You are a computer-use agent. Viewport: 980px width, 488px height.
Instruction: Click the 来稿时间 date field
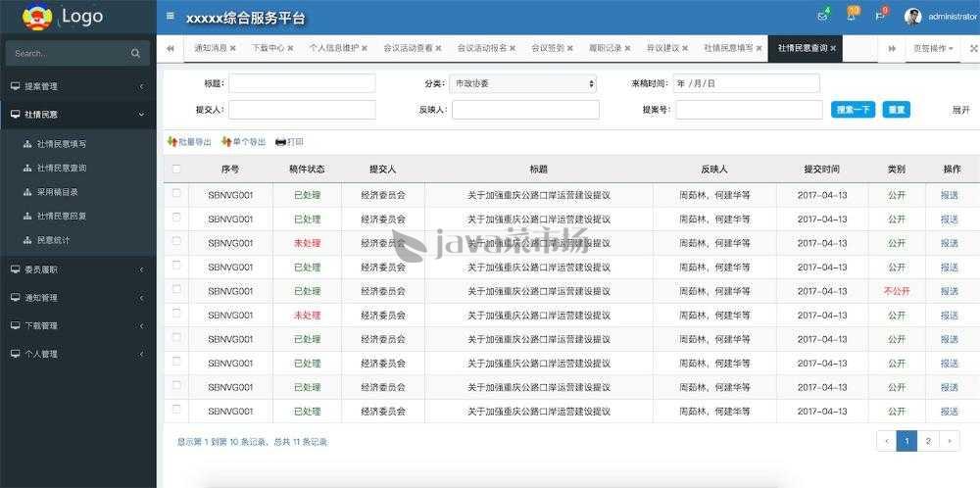pos(746,83)
